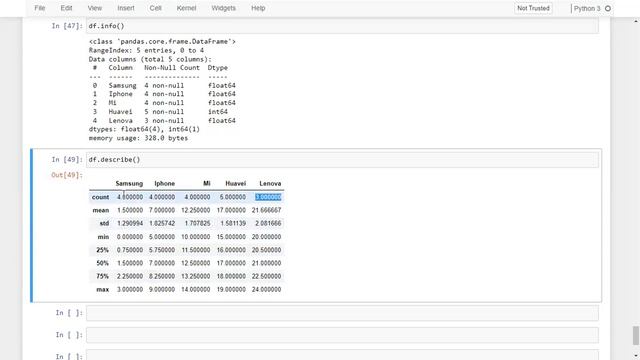Click the kernel idle circle indicator
Screen dimensions: 640x360
[608, 9]
